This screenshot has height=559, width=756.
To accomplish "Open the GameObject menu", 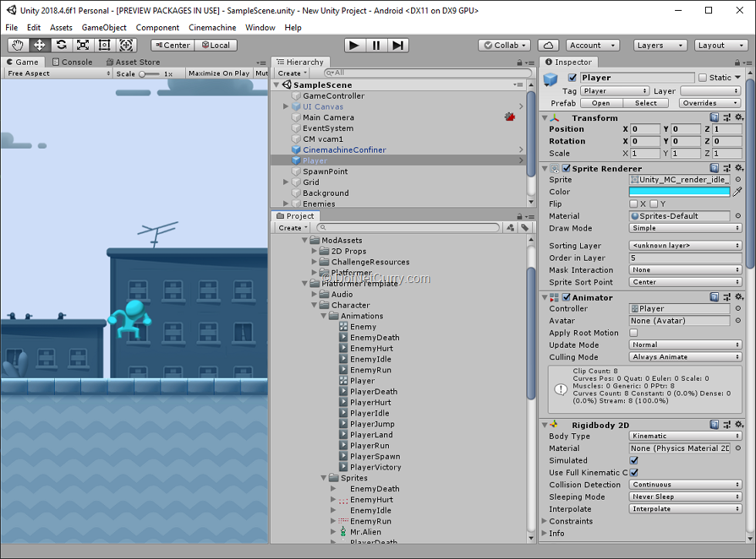I will point(104,28).
